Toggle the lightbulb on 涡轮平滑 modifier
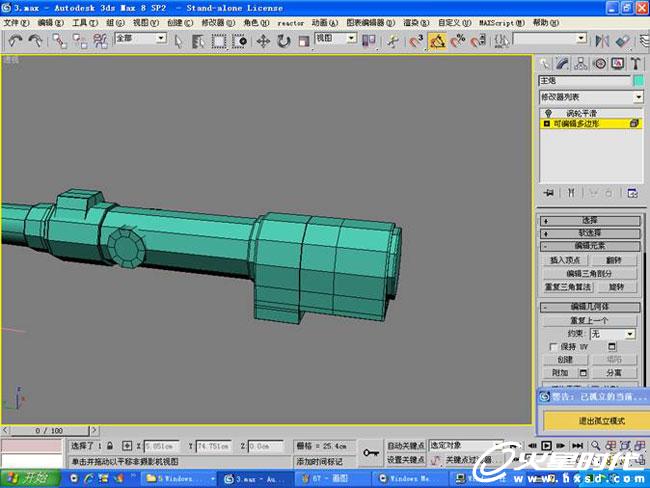The width and height of the screenshot is (650, 488). 548,113
